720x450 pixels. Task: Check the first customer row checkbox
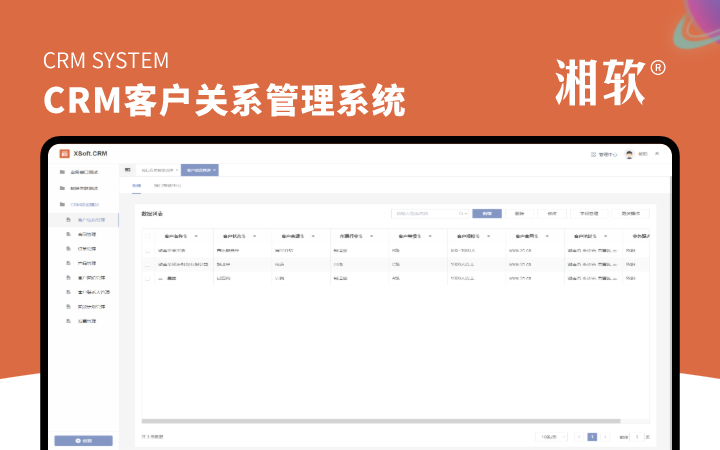click(x=149, y=250)
